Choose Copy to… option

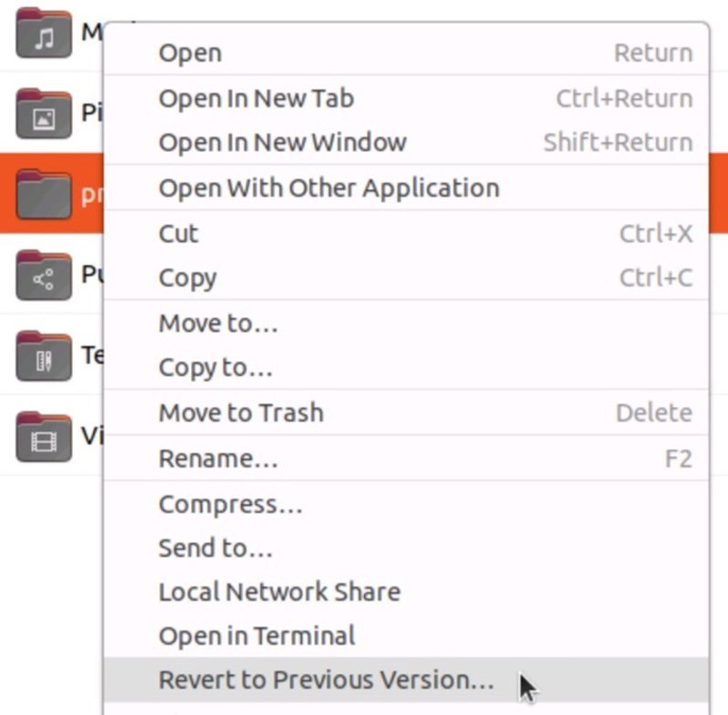(216, 368)
